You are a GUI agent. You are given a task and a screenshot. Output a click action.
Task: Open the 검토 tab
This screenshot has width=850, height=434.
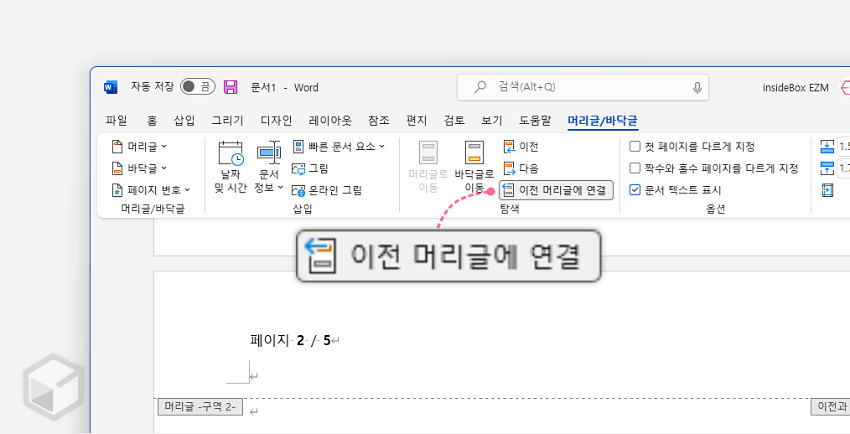[454, 120]
